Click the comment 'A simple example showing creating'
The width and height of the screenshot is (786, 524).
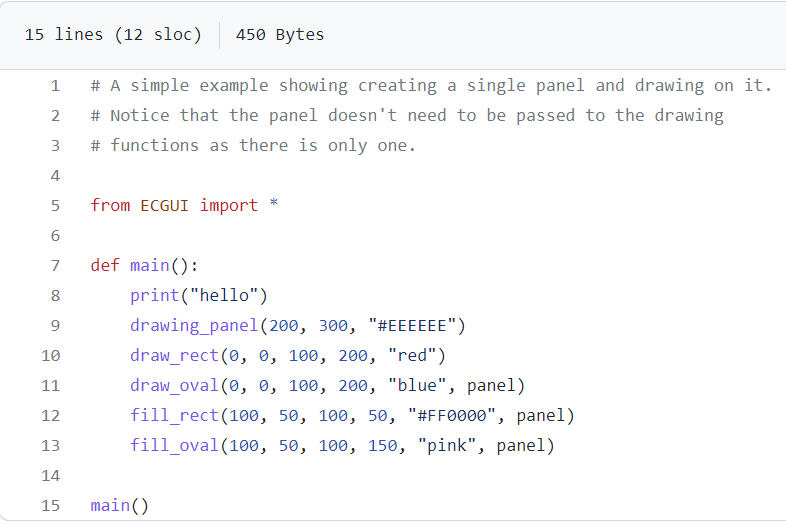tap(274, 86)
